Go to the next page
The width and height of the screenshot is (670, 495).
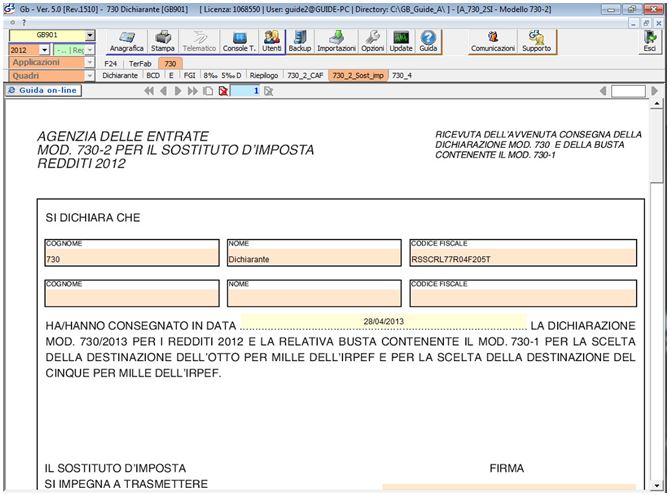(x=178, y=91)
